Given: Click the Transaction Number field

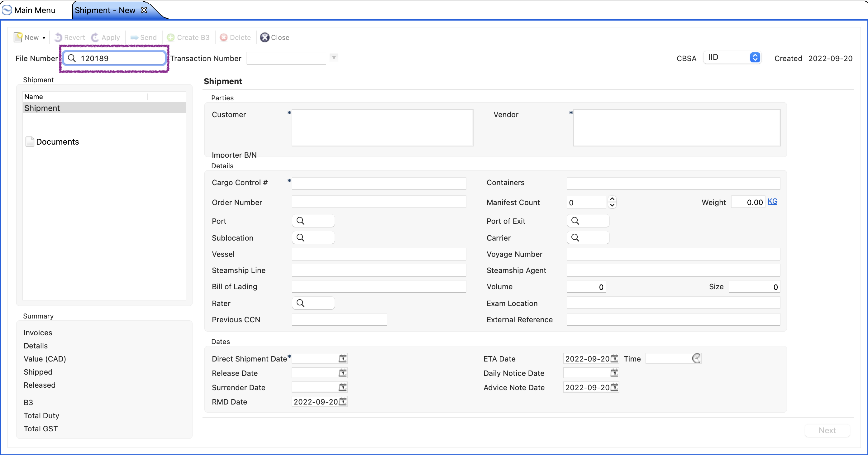Looking at the screenshot, I should pyautogui.click(x=286, y=58).
